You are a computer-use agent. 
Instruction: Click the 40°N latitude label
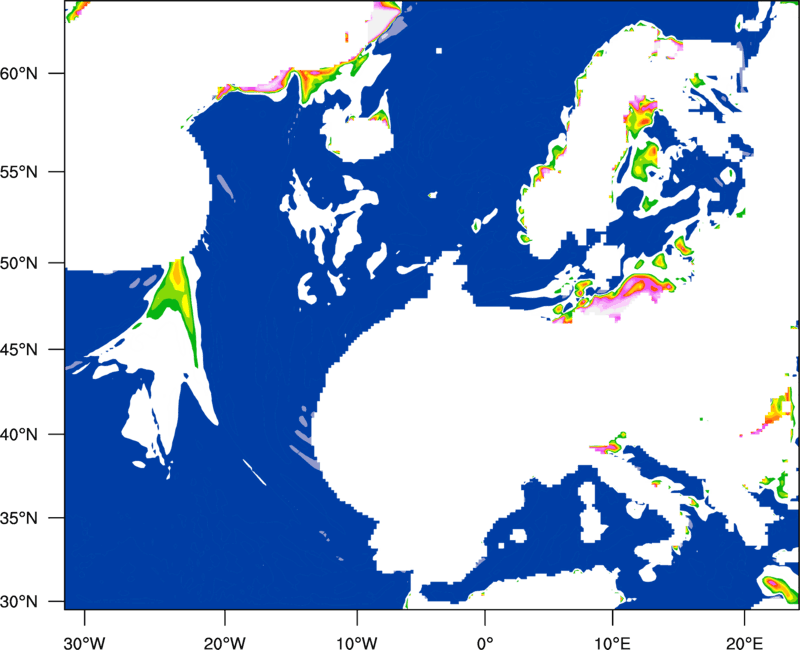19,434
